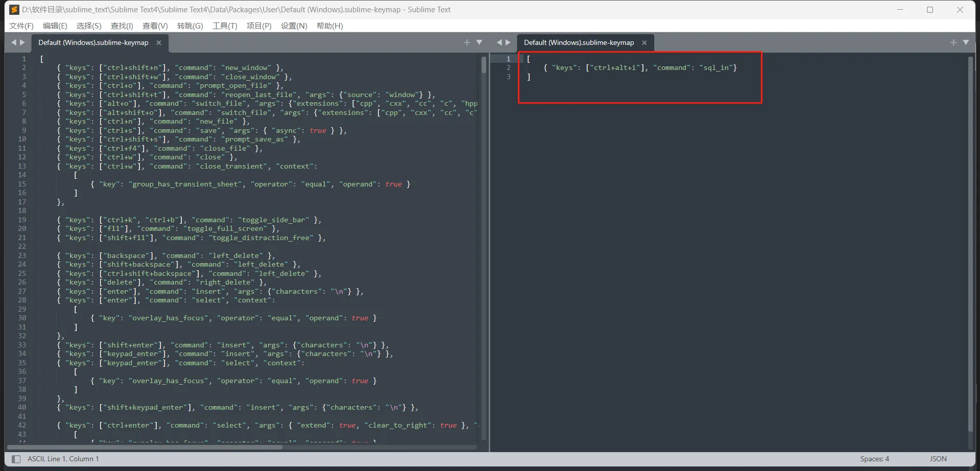Open the 编辑(E) menu
Viewport: 980px width, 471px height.
click(55, 26)
